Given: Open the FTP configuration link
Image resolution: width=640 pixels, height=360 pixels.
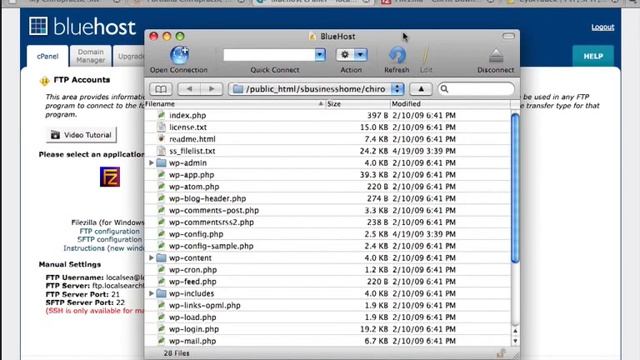Looking at the screenshot, I should click(x=109, y=231).
